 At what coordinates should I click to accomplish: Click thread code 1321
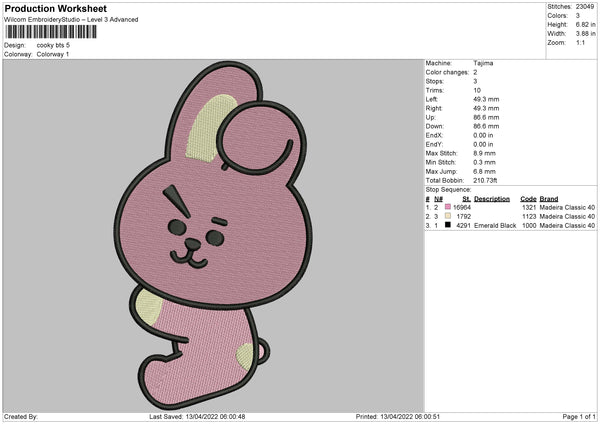tap(529, 207)
